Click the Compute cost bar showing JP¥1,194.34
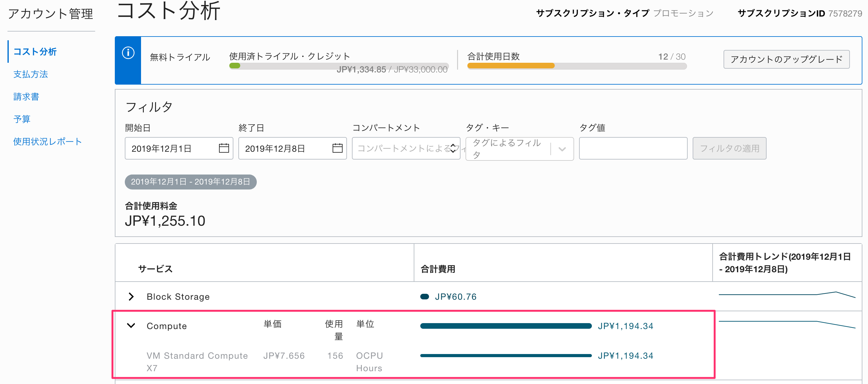 point(505,326)
